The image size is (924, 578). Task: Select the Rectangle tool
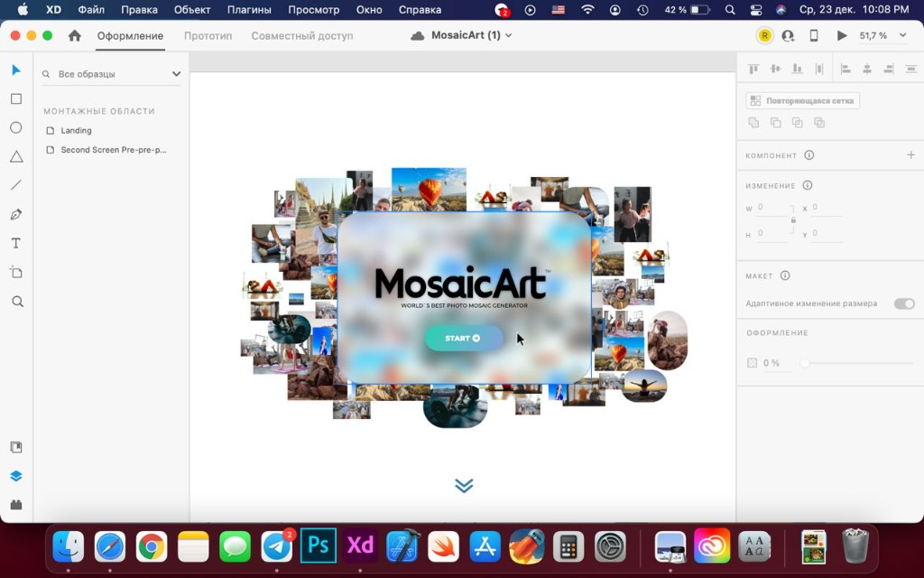(16, 98)
